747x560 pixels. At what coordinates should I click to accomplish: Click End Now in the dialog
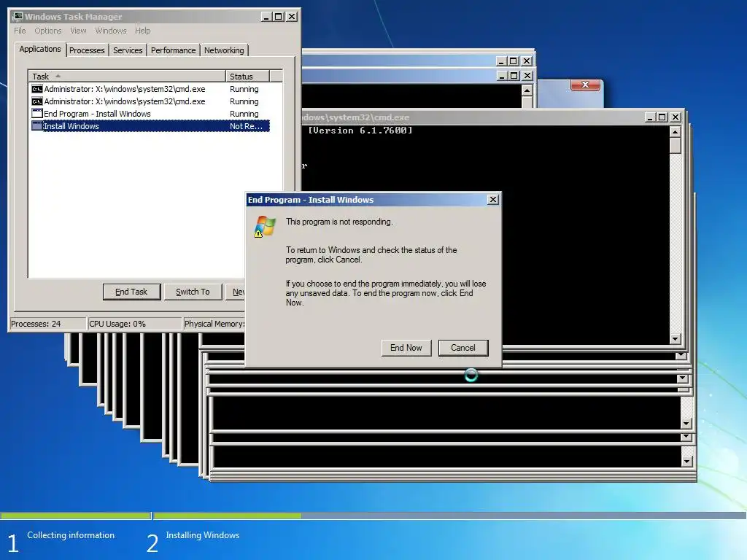point(406,348)
